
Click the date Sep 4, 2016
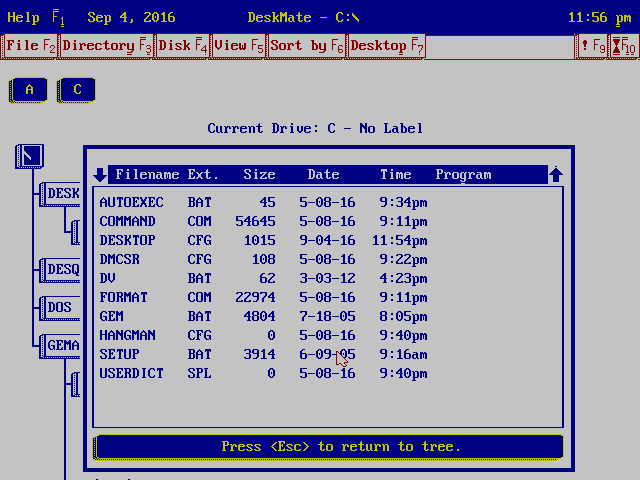[x=131, y=18]
